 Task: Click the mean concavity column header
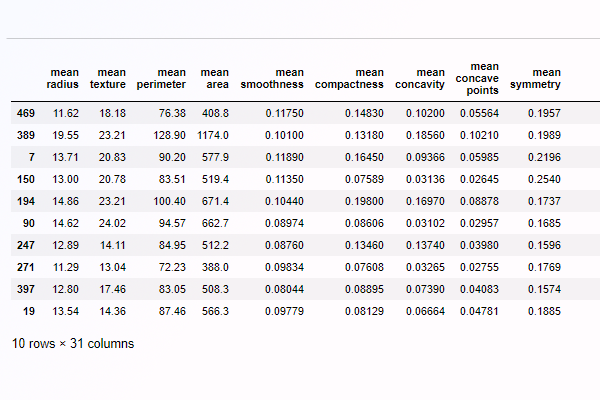tap(420, 78)
